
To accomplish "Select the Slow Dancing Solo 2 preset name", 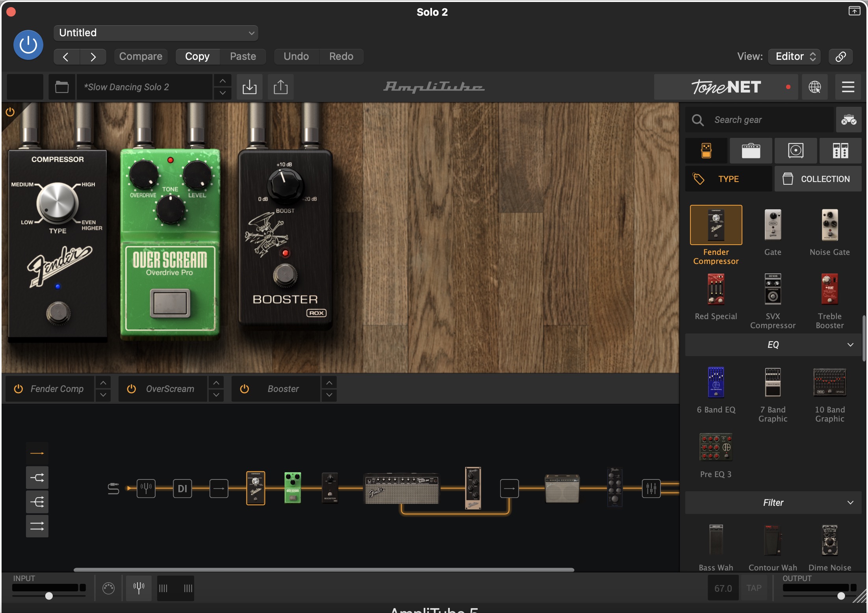I will [x=145, y=87].
